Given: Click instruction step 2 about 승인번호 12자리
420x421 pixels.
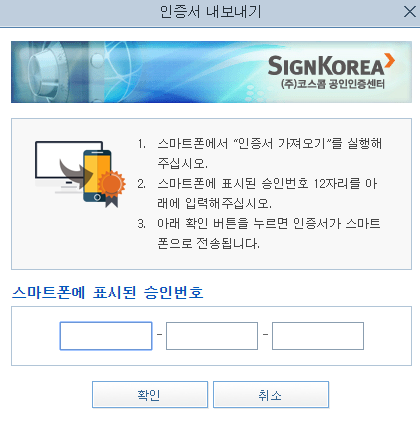Looking at the screenshot, I should pyautogui.click(x=257, y=193).
